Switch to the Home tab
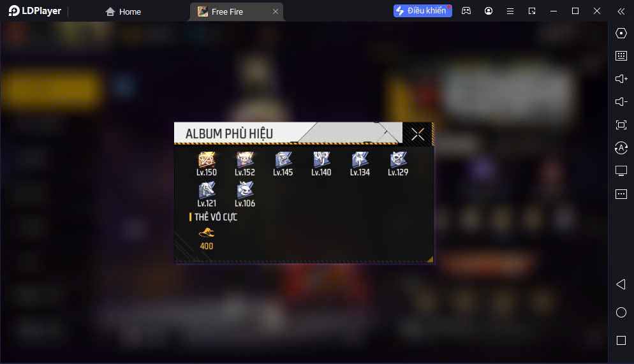Screen dimensions: 634x364 [x=123, y=11]
